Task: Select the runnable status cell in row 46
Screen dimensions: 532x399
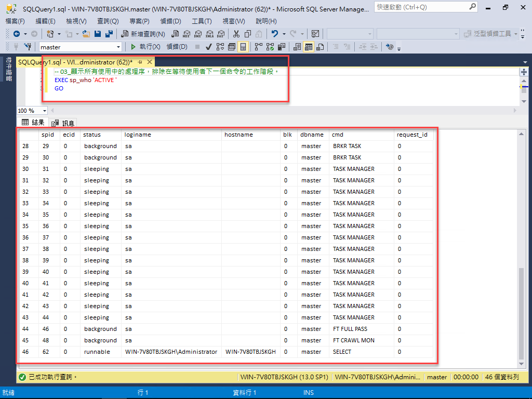Action: [101, 352]
